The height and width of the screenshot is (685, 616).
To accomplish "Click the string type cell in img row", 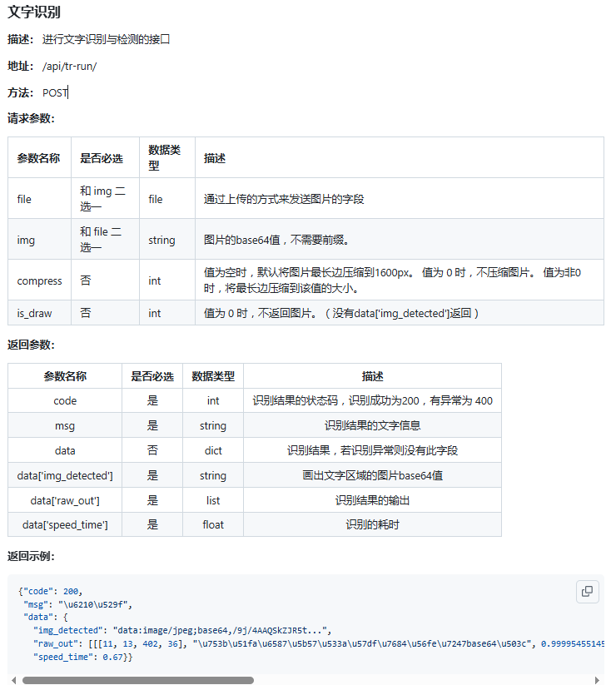I will coord(166,240).
